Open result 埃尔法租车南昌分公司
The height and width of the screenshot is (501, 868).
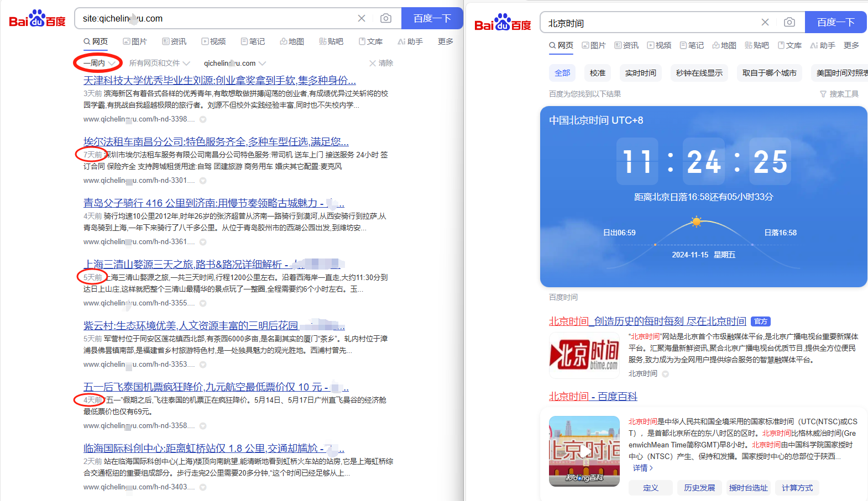coord(216,142)
